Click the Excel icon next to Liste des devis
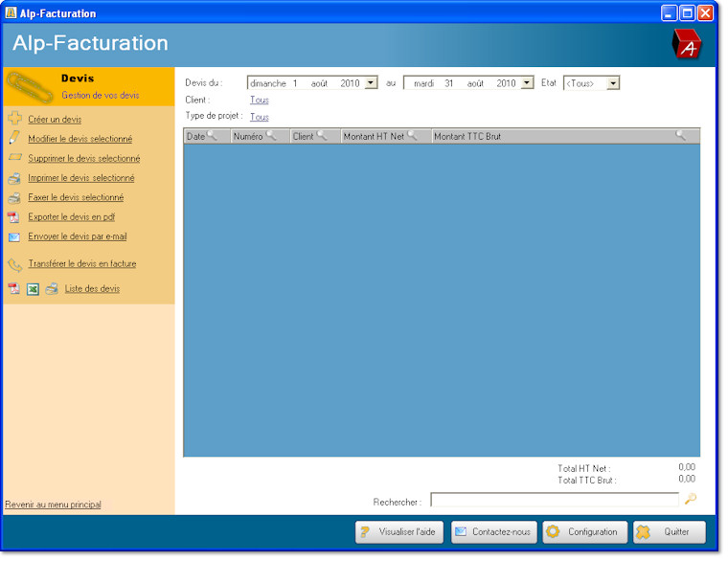The width and height of the screenshot is (728, 561). click(33, 288)
